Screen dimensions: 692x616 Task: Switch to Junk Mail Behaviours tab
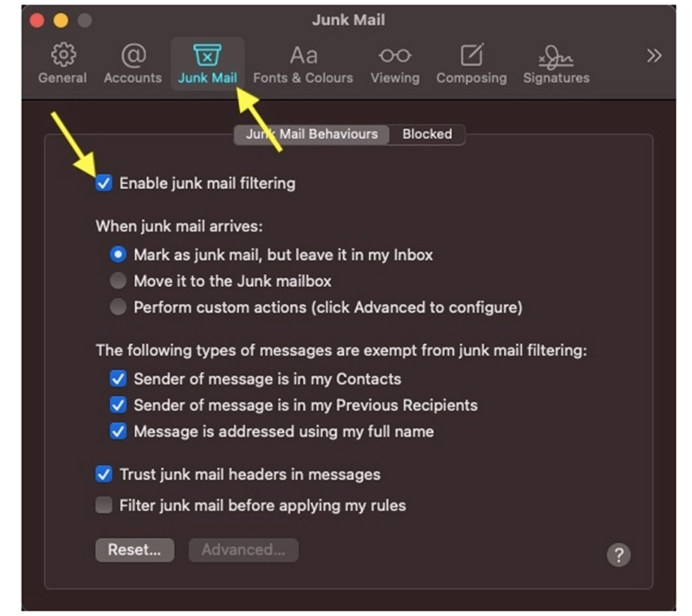[312, 134]
